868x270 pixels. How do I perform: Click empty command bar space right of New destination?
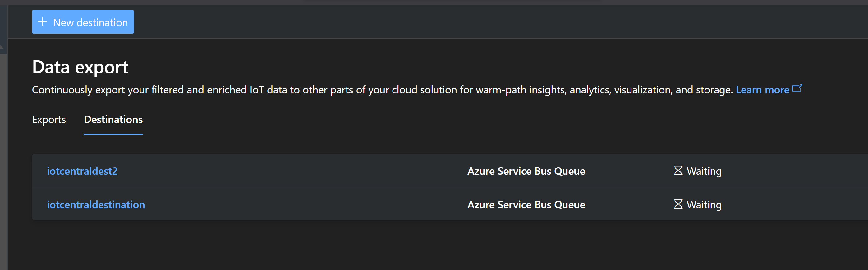point(472,22)
